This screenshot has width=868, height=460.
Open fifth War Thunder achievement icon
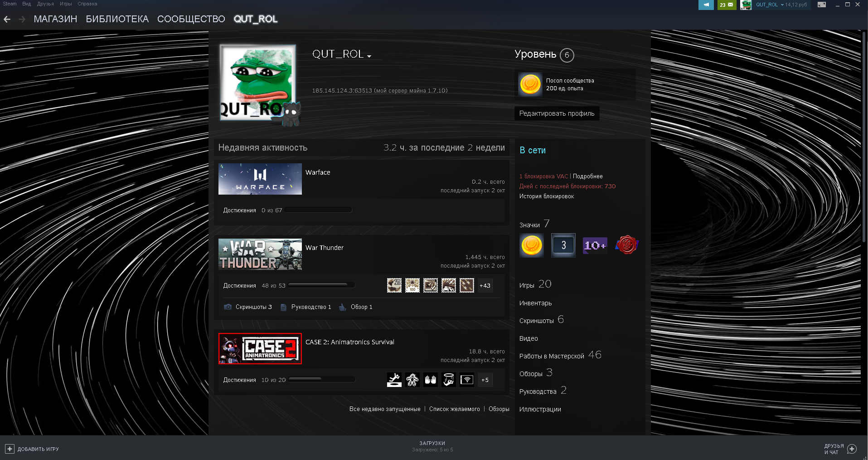[467, 285]
